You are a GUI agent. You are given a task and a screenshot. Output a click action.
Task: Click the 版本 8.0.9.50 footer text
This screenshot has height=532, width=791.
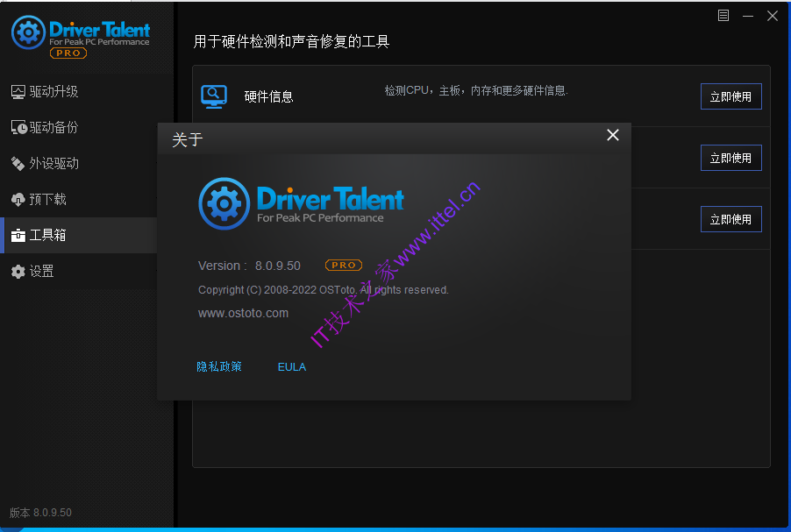(40, 513)
